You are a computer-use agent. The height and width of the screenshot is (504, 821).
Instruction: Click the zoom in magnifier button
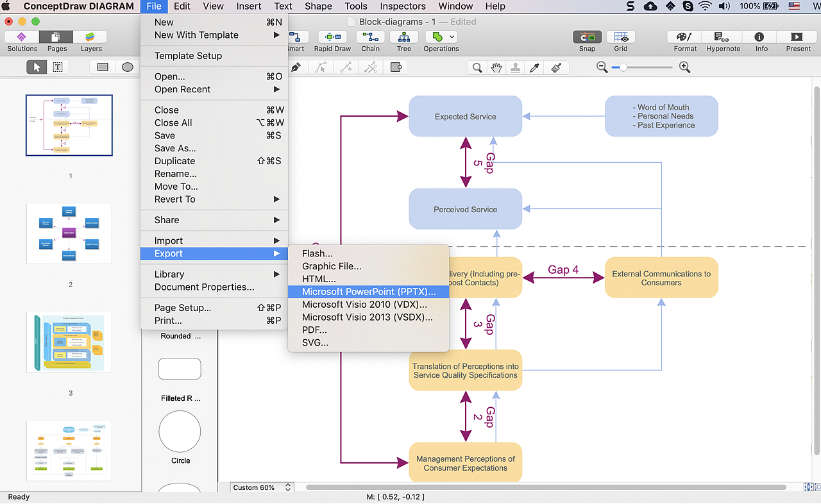(x=684, y=67)
